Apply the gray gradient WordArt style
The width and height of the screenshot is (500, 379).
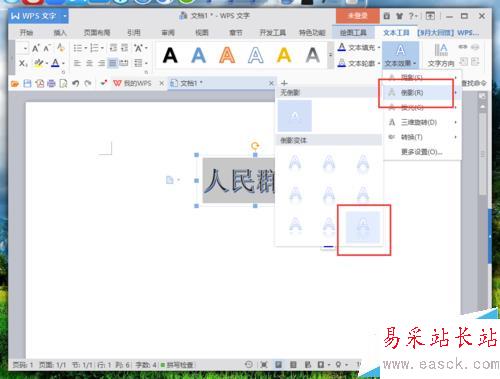[313, 55]
